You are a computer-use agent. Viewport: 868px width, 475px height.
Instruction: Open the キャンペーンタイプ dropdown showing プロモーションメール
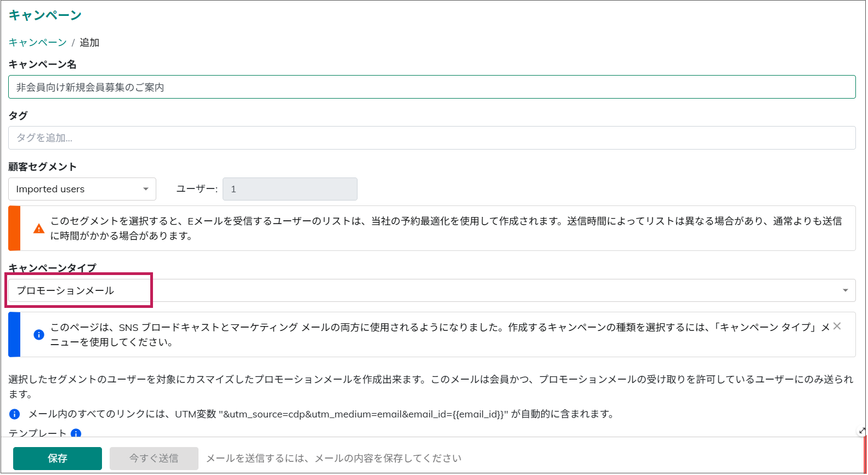tap(428, 290)
